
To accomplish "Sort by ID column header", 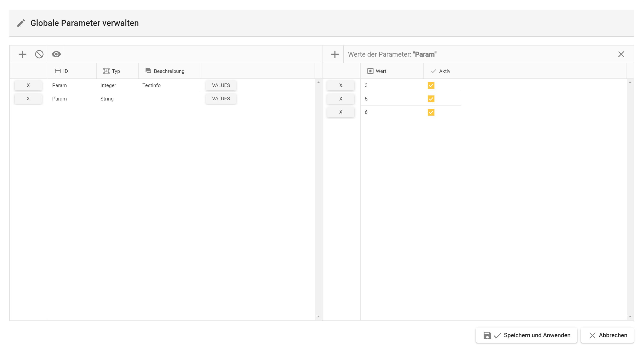I will (x=72, y=71).
